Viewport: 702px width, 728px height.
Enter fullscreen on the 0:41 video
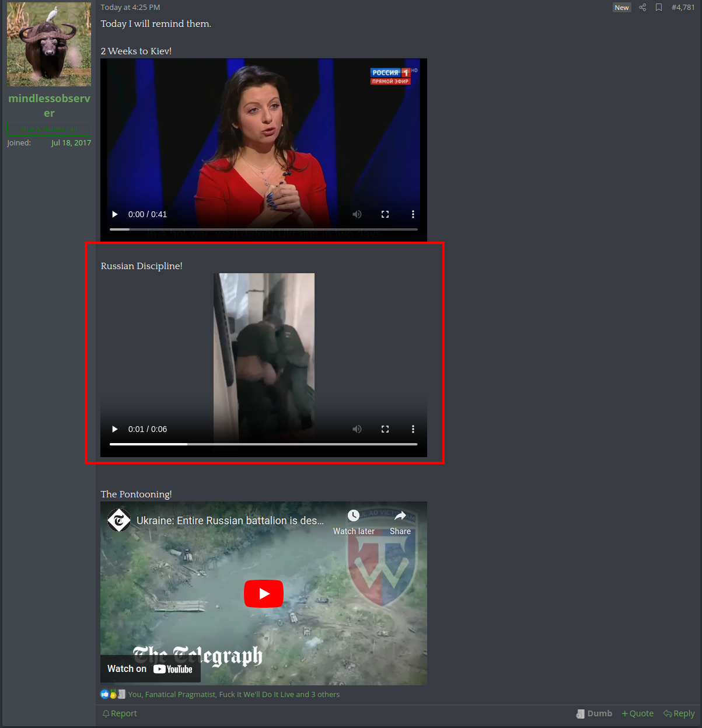385,214
